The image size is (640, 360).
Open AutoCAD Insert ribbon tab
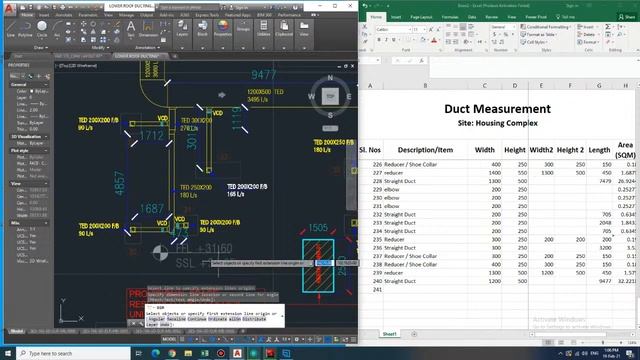coord(44,15)
